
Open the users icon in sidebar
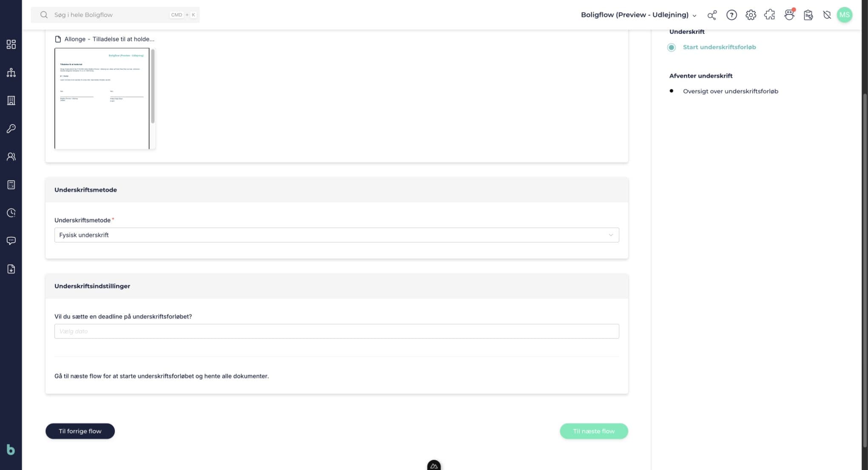(x=11, y=157)
